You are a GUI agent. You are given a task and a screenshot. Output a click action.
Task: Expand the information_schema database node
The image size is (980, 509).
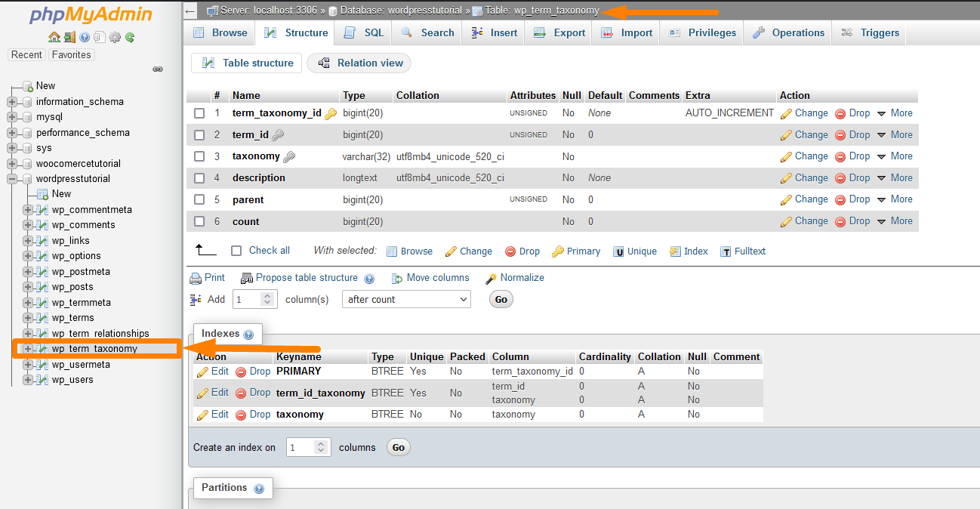pos(12,102)
